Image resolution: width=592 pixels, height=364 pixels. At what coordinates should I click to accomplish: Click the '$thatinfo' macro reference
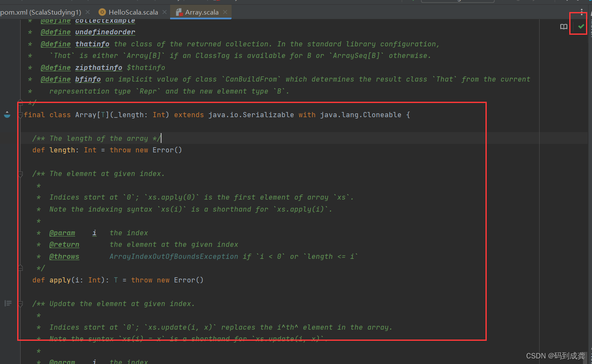(146, 67)
